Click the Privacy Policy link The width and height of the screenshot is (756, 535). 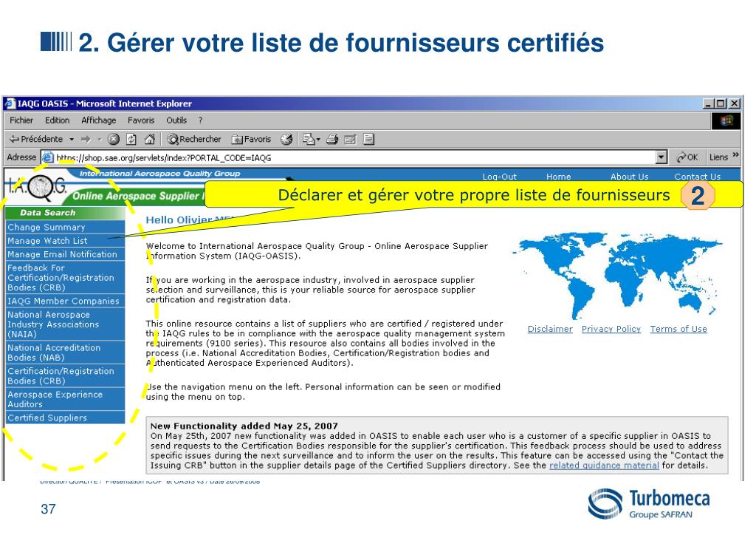tap(611, 329)
